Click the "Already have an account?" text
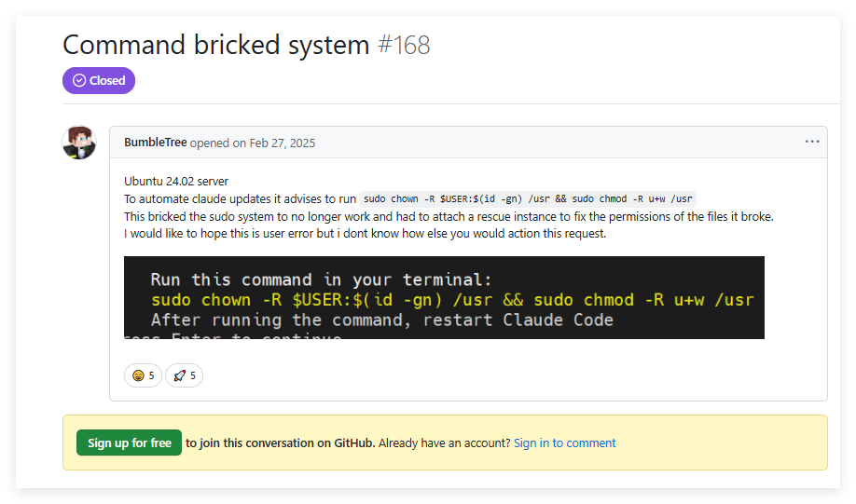 click(445, 443)
